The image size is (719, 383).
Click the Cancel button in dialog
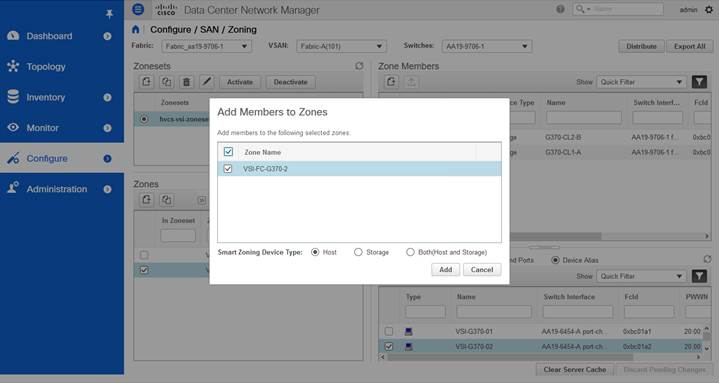(x=482, y=270)
